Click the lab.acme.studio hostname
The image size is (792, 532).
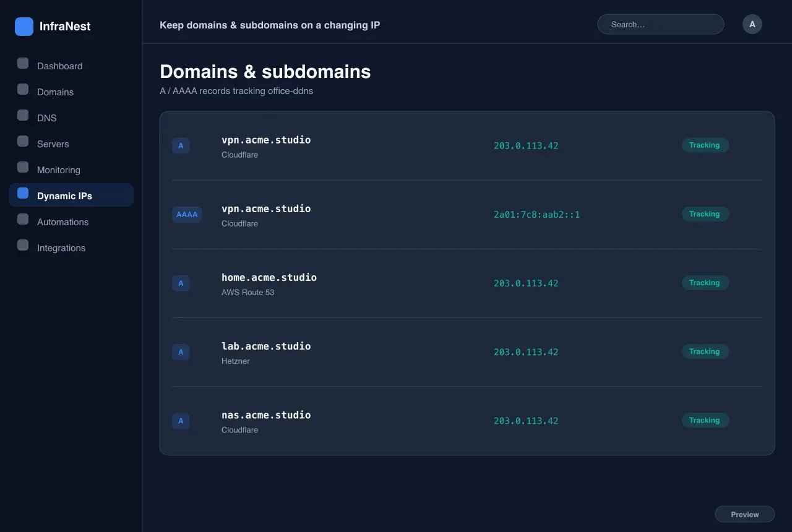tap(266, 346)
